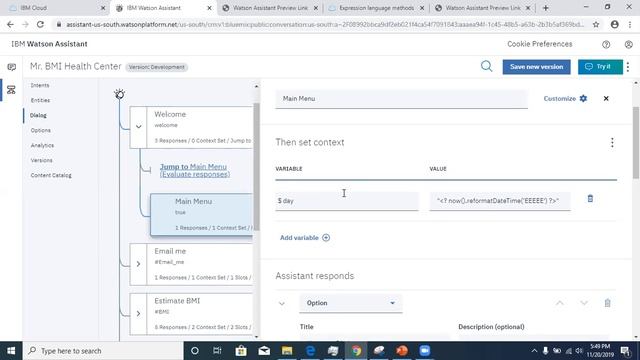Bookmark this page star icon
Viewport: 640px width, 360px height.
click(x=596, y=24)
